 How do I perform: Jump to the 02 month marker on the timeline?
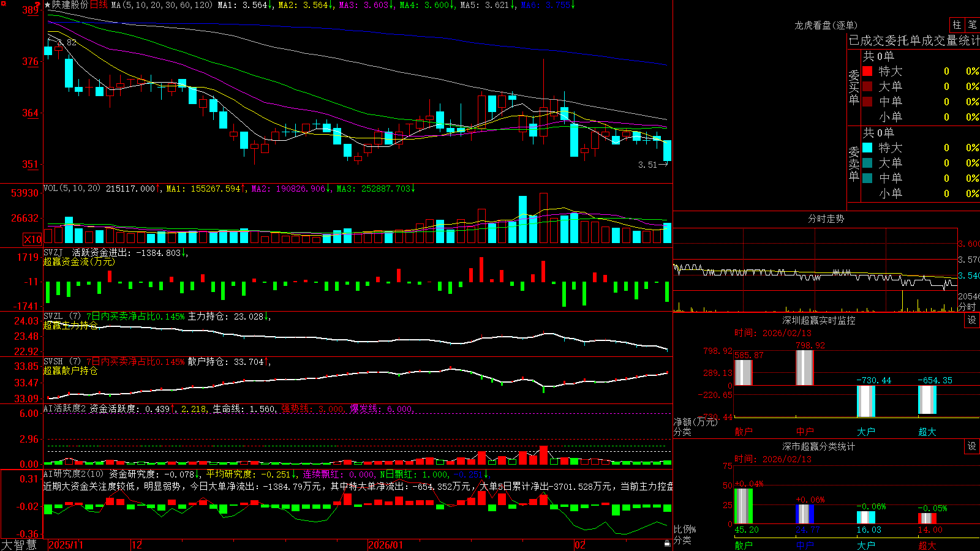pos(580,545)
